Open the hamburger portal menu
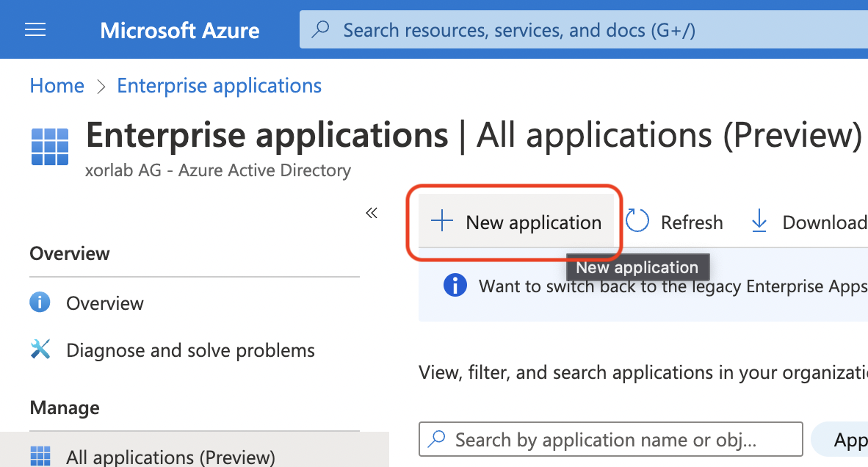868x467 pixels. pos(35,29)
